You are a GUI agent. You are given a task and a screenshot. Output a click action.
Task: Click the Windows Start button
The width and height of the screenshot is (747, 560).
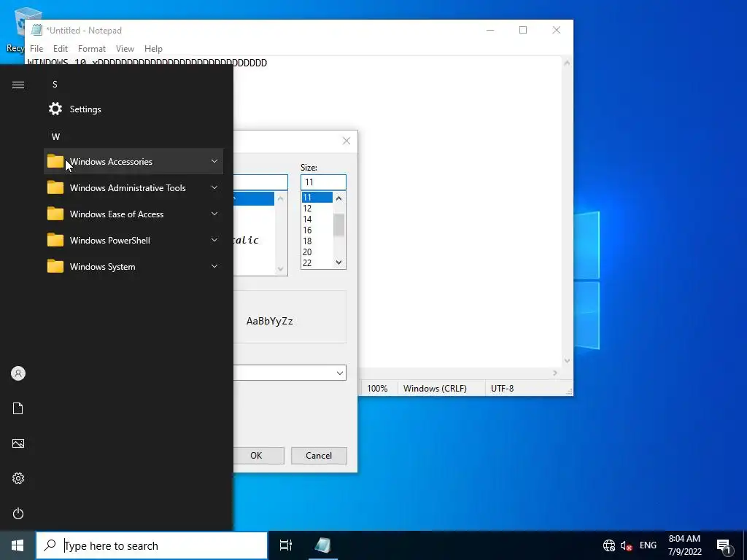coord(18,545)
